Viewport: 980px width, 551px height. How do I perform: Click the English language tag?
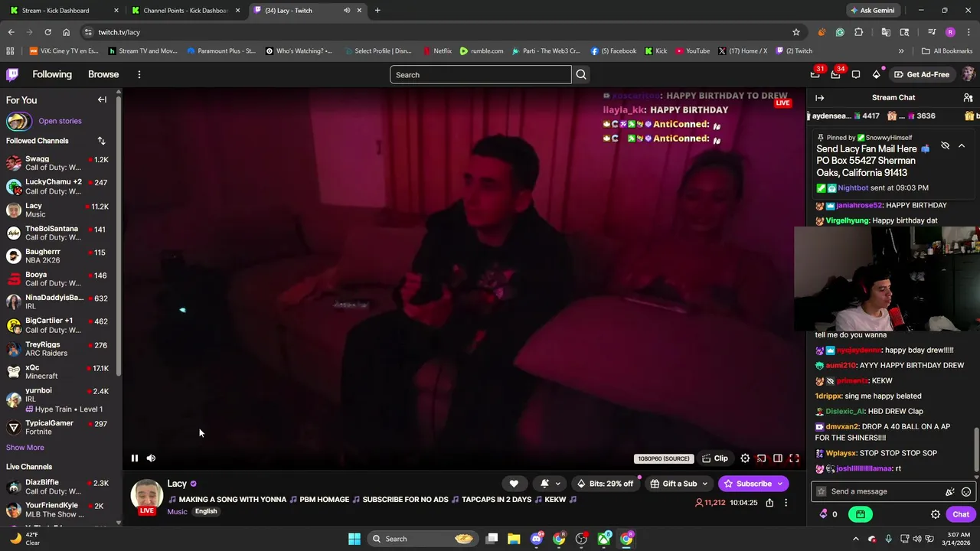[x=206, y=511]
